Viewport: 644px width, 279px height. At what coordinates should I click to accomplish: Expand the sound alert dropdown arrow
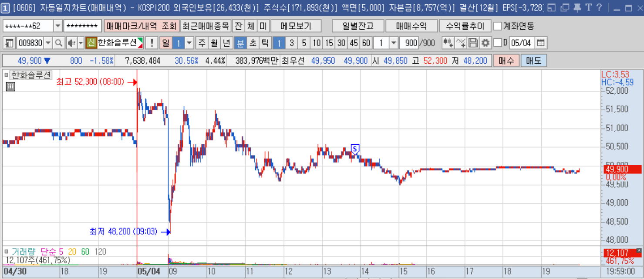tap(81, 43)
